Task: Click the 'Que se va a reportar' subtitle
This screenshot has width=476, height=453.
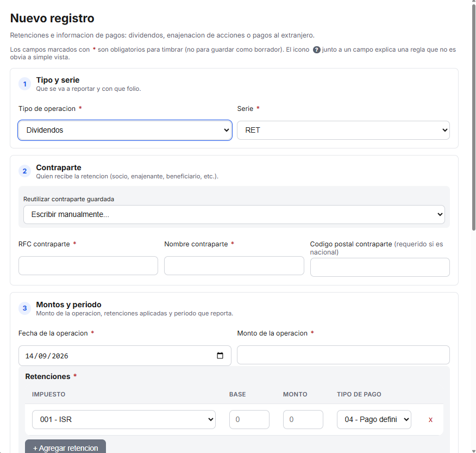Action: (89, 89)
